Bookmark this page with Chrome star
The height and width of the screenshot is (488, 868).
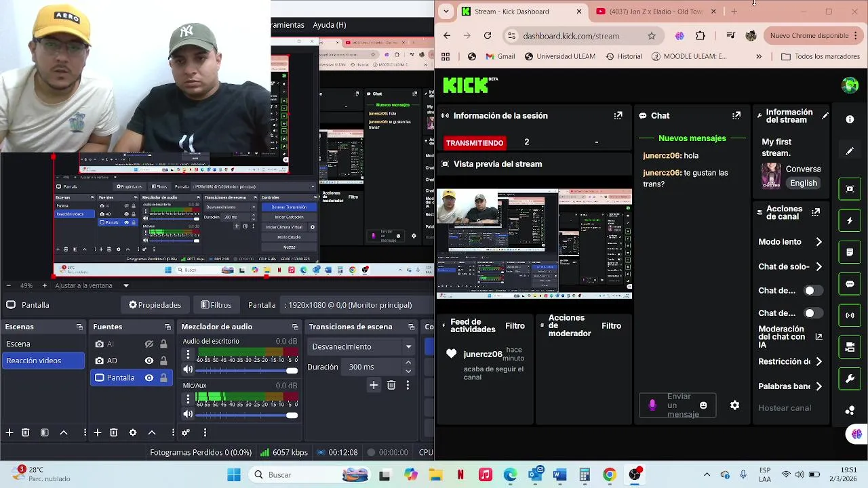point(652,36)
